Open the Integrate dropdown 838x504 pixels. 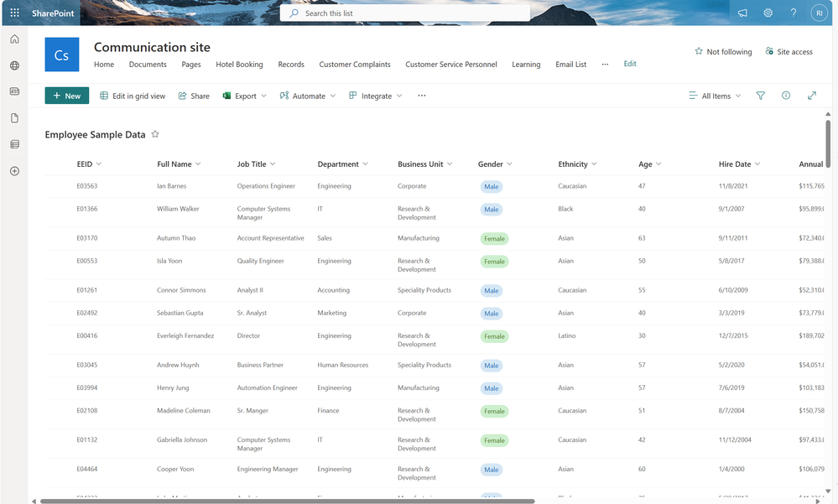375,96
